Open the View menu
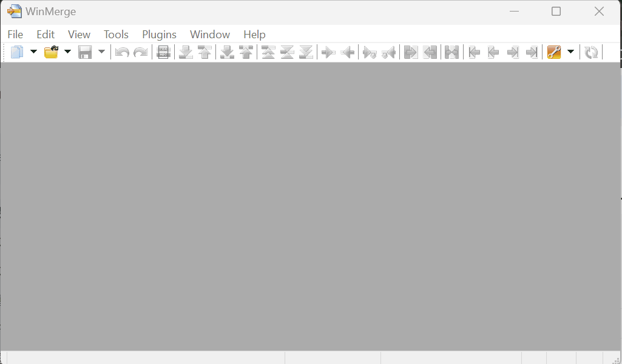This screenshot has width=622, height=364. click(79, 35)
